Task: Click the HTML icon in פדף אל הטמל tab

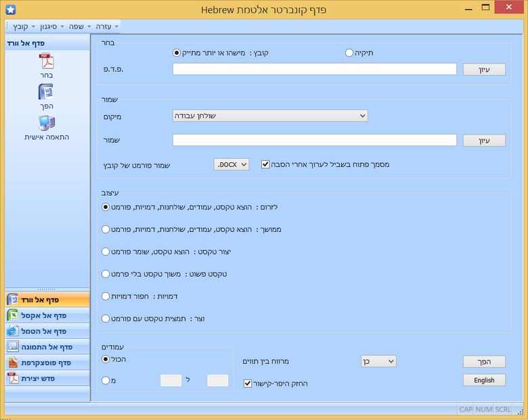Action: pyautogui.click(x=13, y=331)
